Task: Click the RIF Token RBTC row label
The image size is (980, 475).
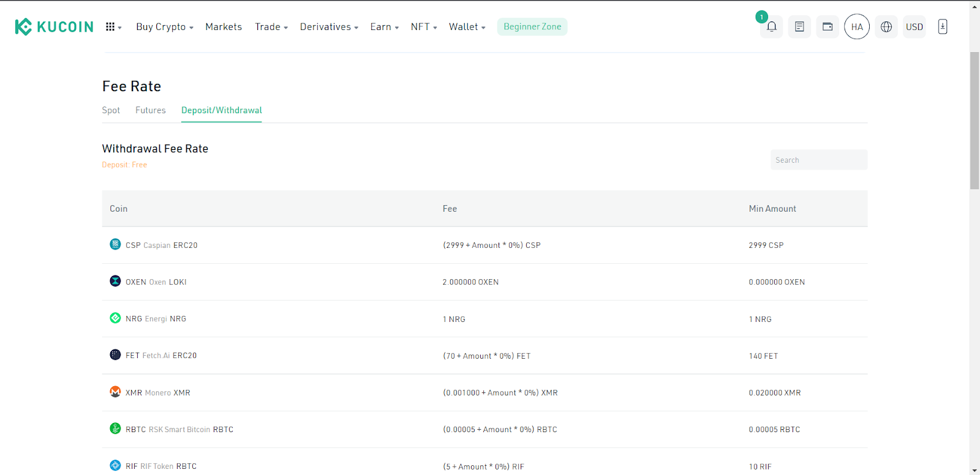Action: [x=161, y=466]
